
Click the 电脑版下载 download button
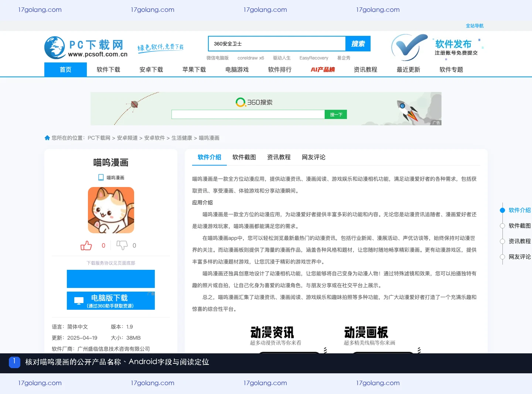pyautogui.click(x=111, y=301)
